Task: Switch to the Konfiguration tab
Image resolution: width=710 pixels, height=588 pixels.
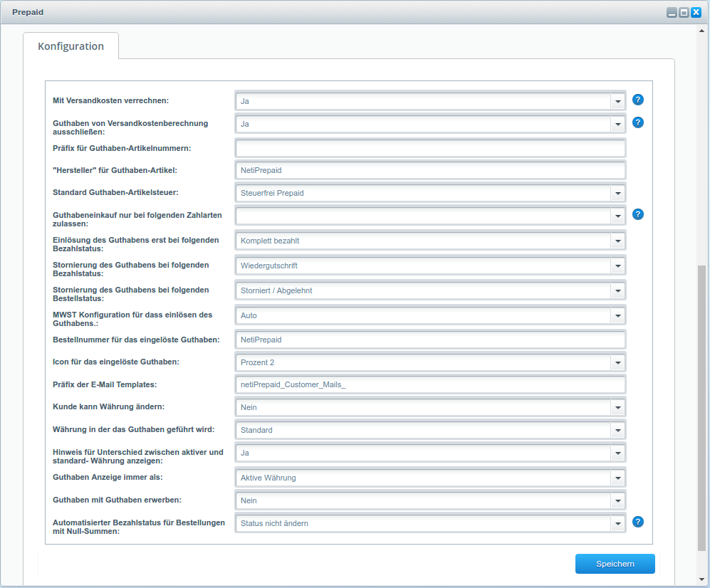Action: pyautogui.click(x=71, y=46)
